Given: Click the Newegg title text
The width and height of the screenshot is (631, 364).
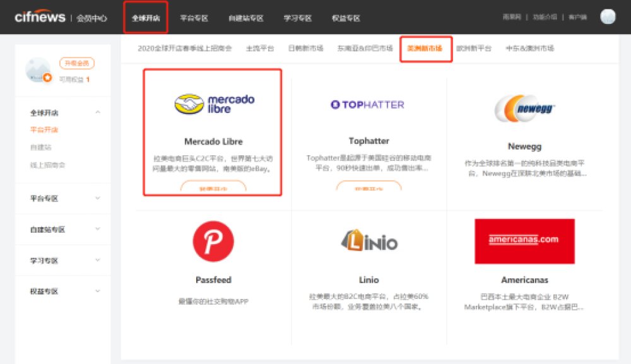Looking at the screenshot, I should click(x=525, y=146).
